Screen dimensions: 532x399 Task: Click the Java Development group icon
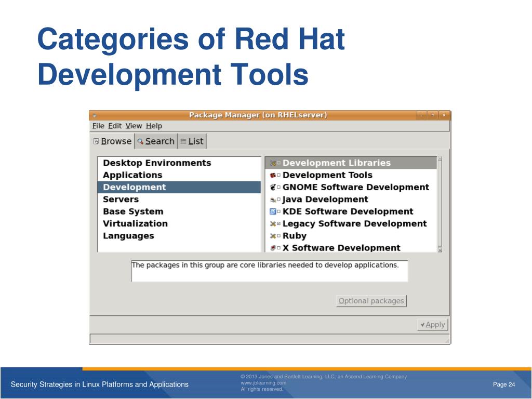click(x=273, y=200)
